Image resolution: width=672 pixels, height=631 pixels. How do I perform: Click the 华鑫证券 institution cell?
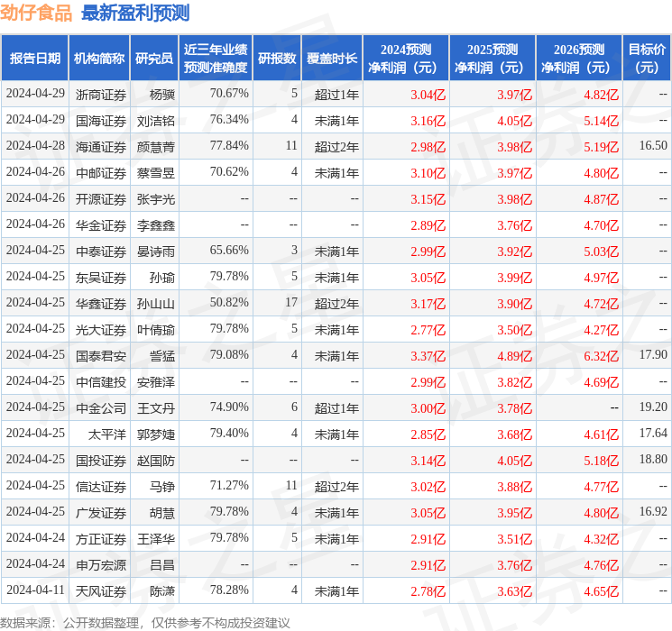click(101, 303)
